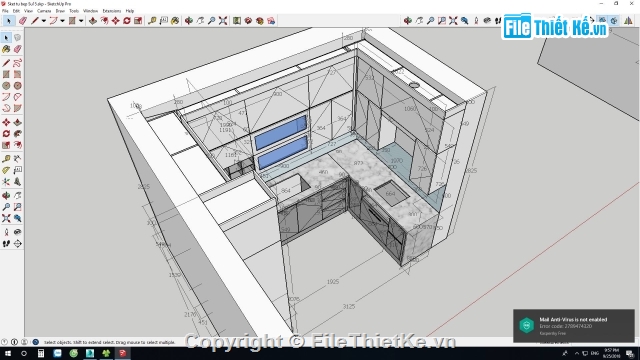The image size is (640, 360).
Task: Select the Pan tool in the right-side camera toolbar
Action: coord(419,20)
